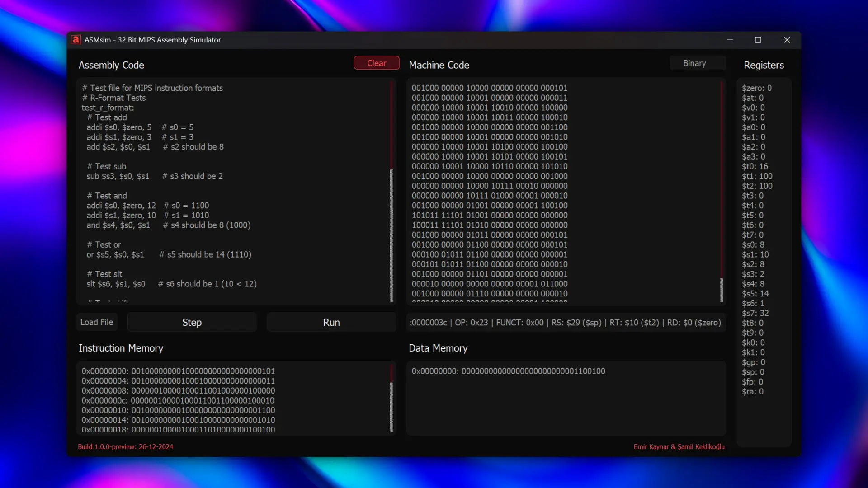Load an assembly file
868x488 pixels.
click(x=97, y=322)
